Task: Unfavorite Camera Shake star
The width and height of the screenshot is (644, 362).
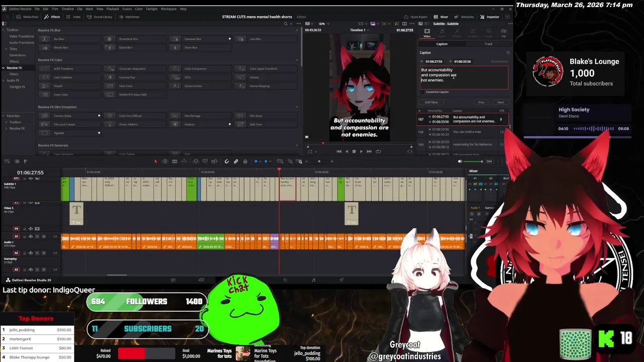Action: tap(99, 116)
